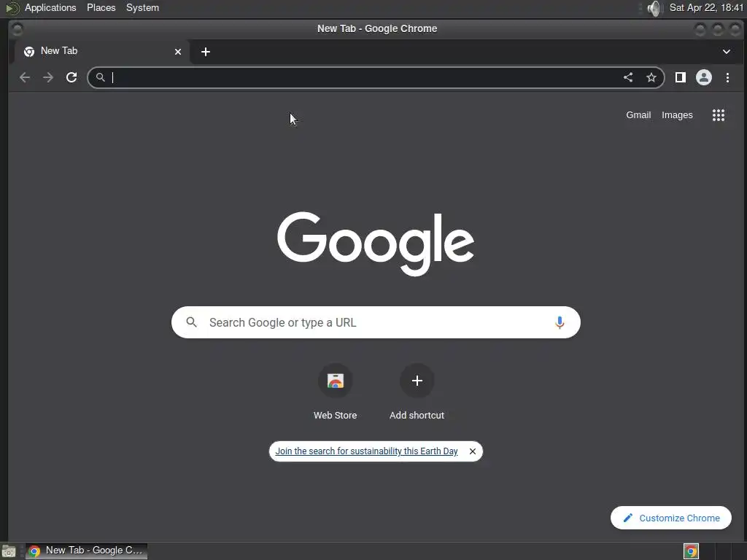Click the Web Store label
Screen dimensions: 747x560
click(x=336, y=415)
